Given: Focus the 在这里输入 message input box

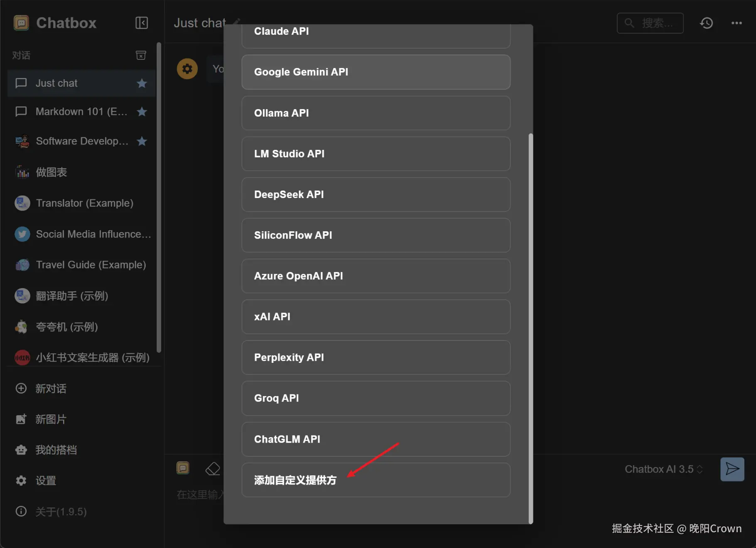Looking at the screenshot, I should (199, 495).
